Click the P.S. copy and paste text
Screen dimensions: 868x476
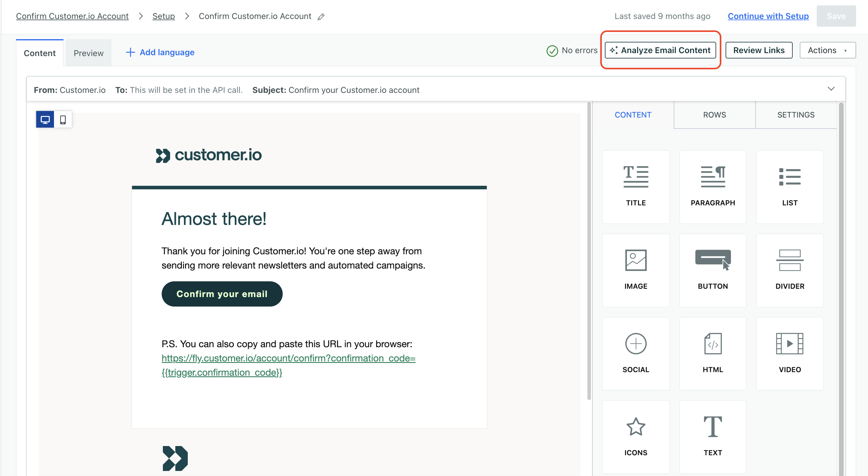pyautogui.click(x=287, y=344)
